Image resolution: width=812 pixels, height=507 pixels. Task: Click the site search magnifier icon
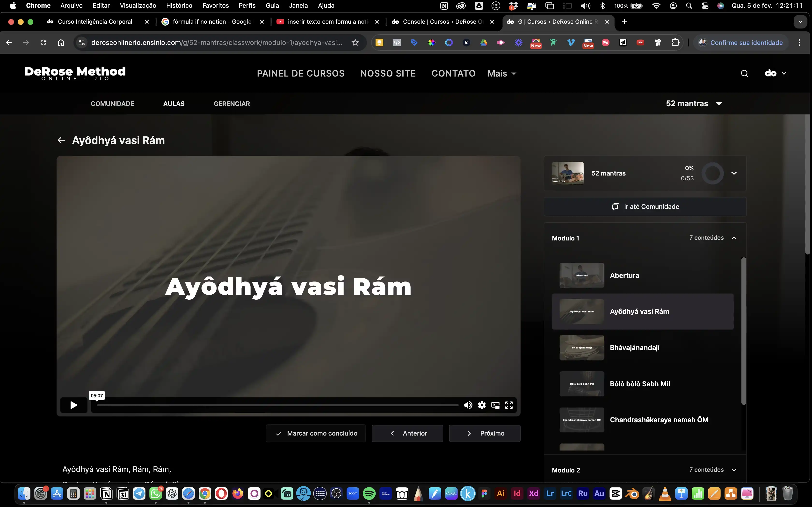[x=744, y=73]
